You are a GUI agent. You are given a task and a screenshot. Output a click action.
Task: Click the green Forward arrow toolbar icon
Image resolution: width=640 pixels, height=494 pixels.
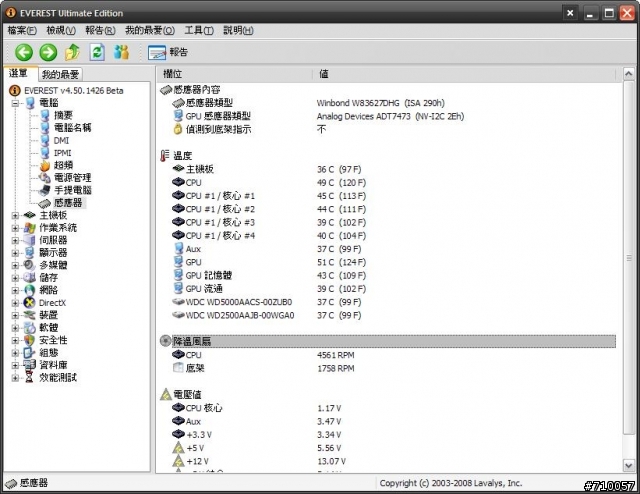(x=48, y=52)
